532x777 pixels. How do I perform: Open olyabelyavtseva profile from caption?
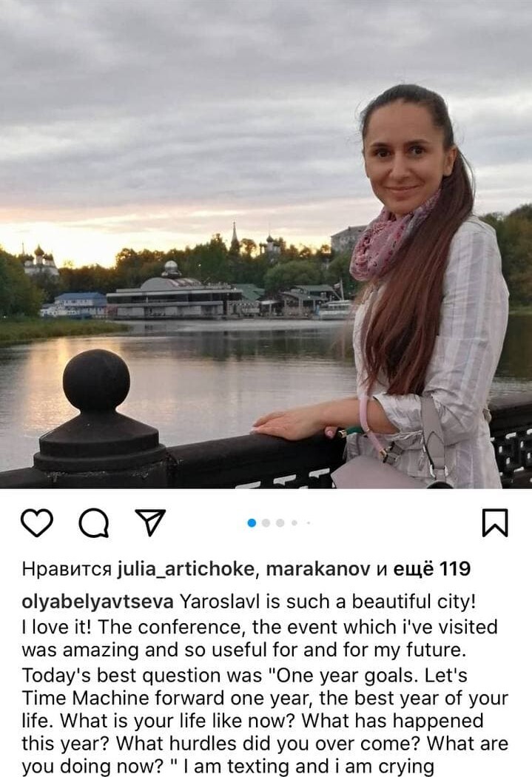[98, 602]
